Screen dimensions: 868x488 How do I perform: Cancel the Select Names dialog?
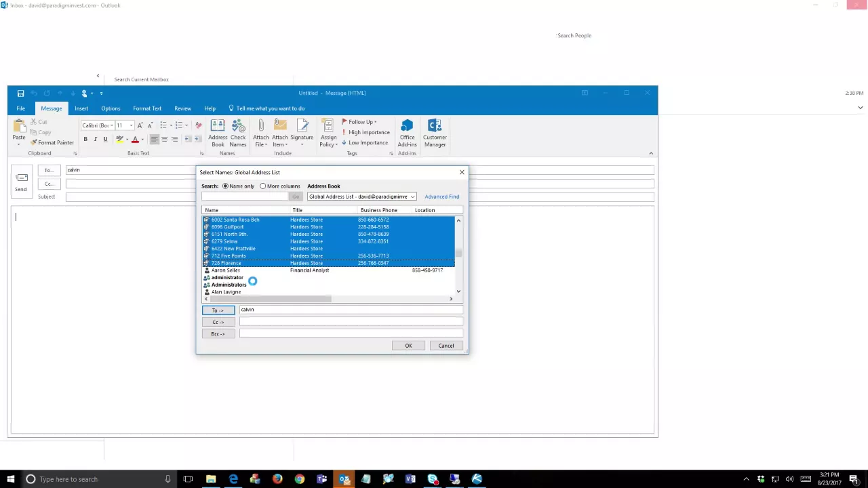click(x=446, y=346)
